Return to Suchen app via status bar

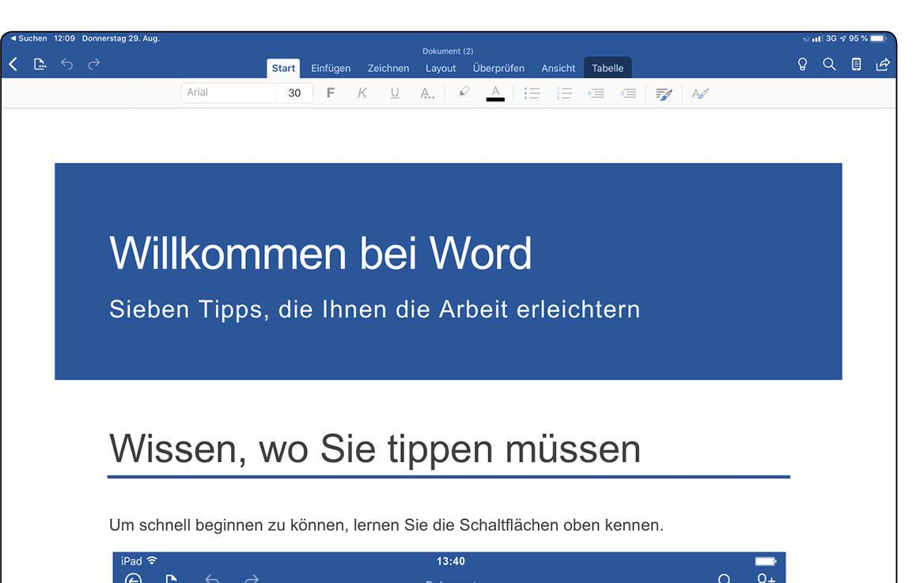pyautogui.click(x=28, y=38)
